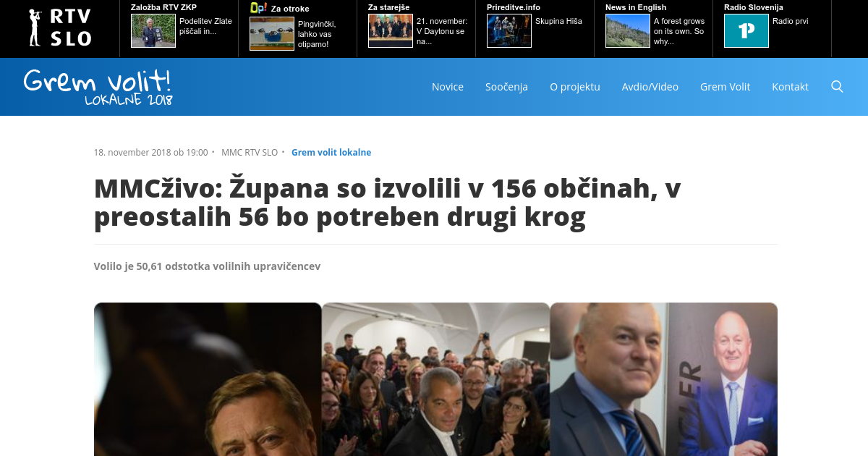Select O projektu in navigation

(x=575, y=87)
